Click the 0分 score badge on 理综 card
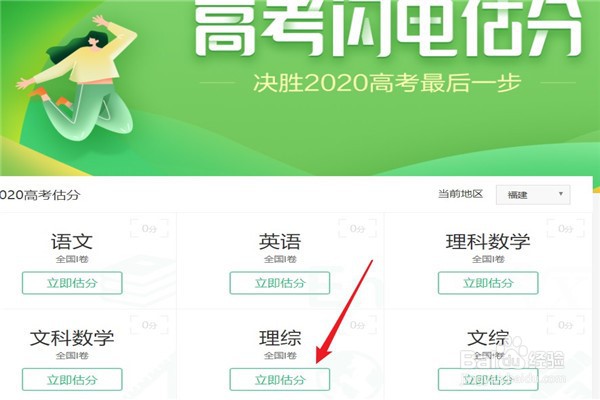 tap(357, 325)
